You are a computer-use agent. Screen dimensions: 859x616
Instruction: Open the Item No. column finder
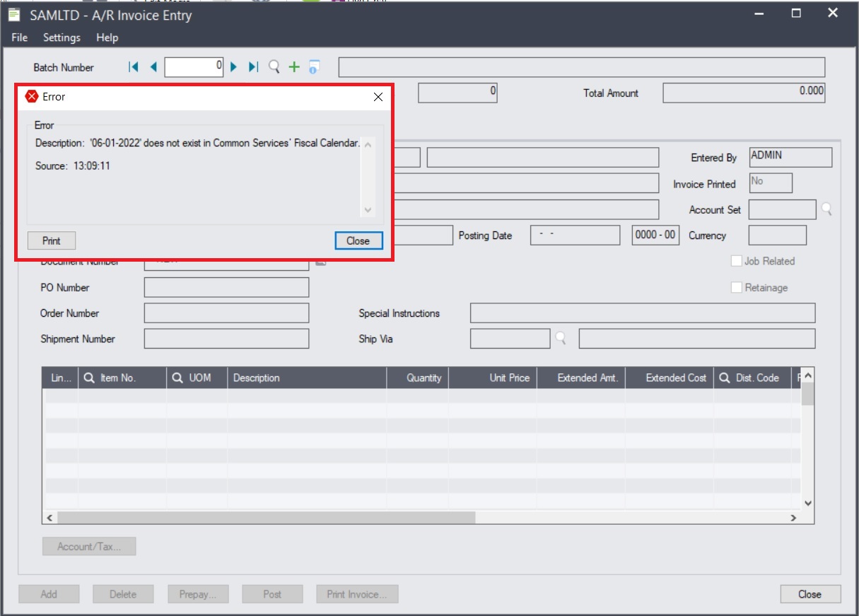coord(88,378)
